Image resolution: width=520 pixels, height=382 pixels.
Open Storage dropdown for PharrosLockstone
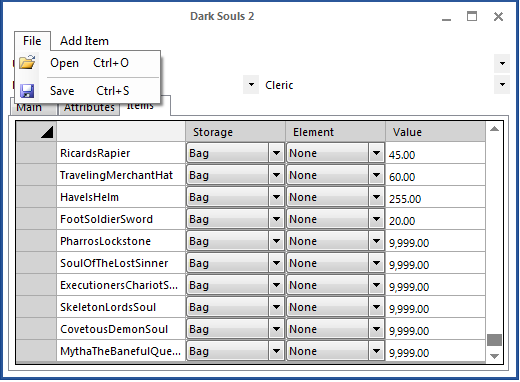(x=276, y=241)
